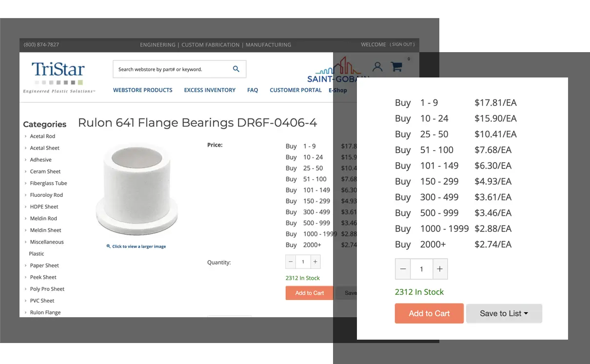
Task: Click Engineering Custom Fabrication Manufacturing banner text
Action: pyautogui.click(x=216, y=45)
